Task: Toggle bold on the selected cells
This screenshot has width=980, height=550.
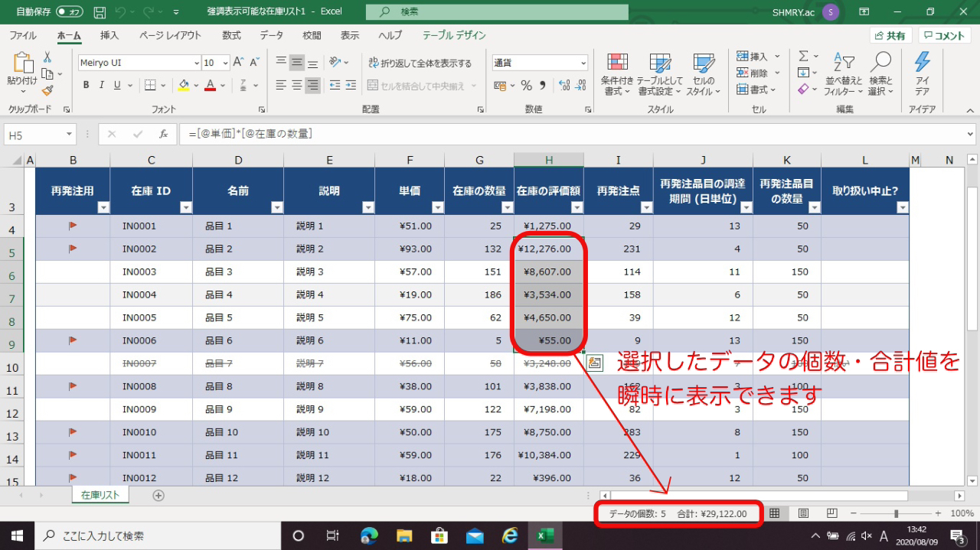Action: 86,85
